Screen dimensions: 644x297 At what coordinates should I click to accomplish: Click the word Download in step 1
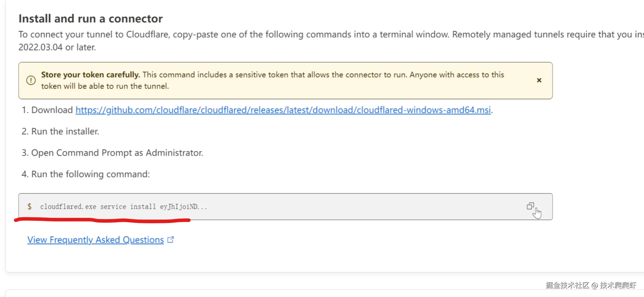point(52,110)
